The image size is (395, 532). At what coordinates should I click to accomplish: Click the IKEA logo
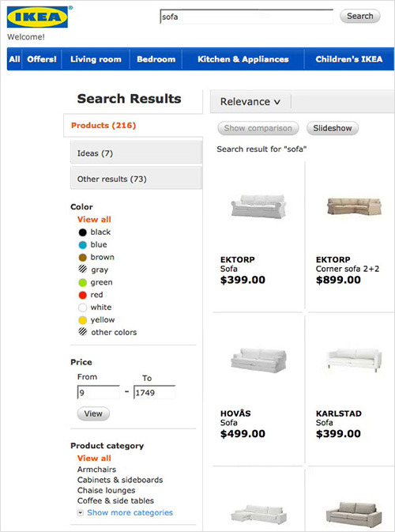pyautogui.click(x=38, y=17)
